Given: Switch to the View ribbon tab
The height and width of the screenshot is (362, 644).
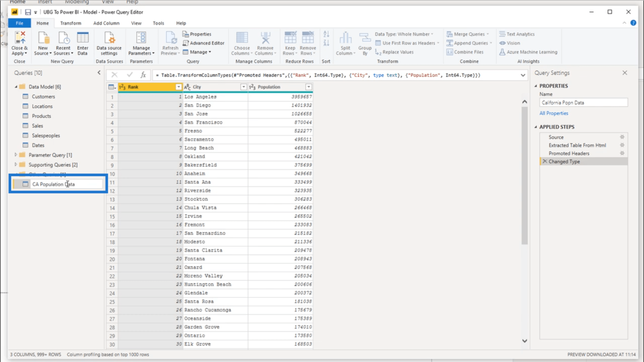Looking at the screenshot, I should click(x=136, y=23).
